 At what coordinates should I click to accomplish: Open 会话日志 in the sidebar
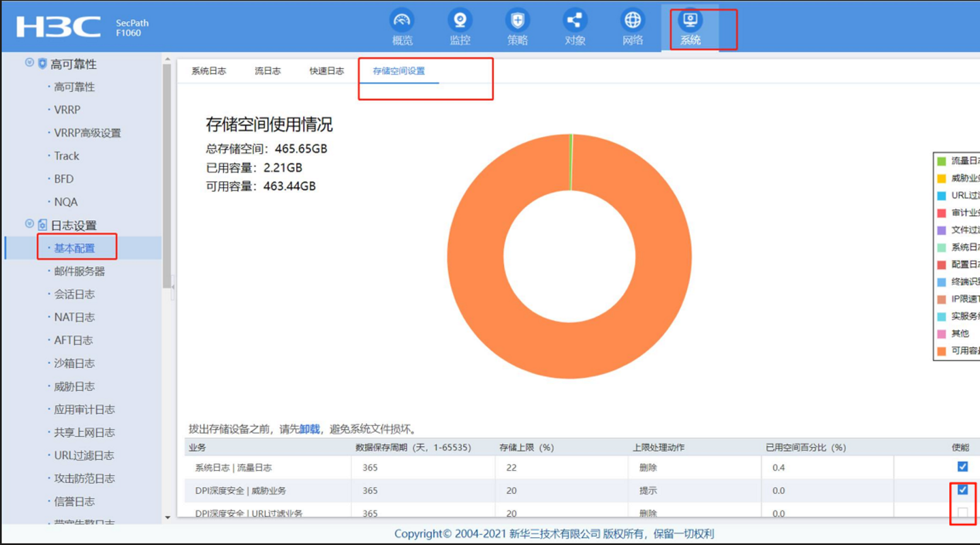click(x=74, y=294)
